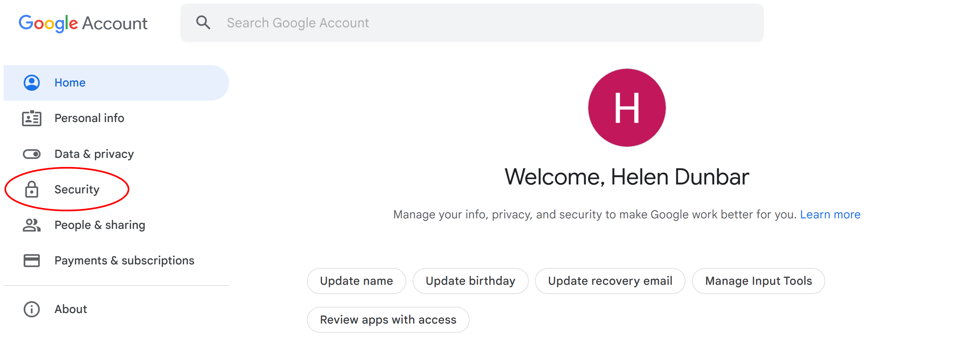Open People & sharing section

pos(100,225)
